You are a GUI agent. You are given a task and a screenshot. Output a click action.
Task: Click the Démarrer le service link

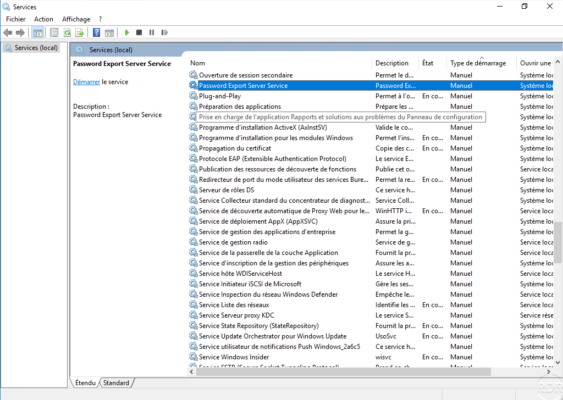(101, 82)
